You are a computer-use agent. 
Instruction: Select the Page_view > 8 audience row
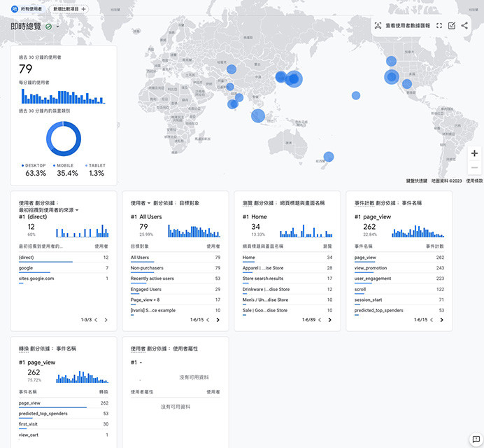coord(176,300)
